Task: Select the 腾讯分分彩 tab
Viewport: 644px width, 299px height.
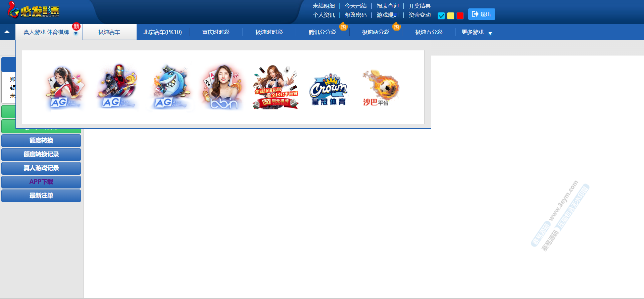Action: pos(322,32)
